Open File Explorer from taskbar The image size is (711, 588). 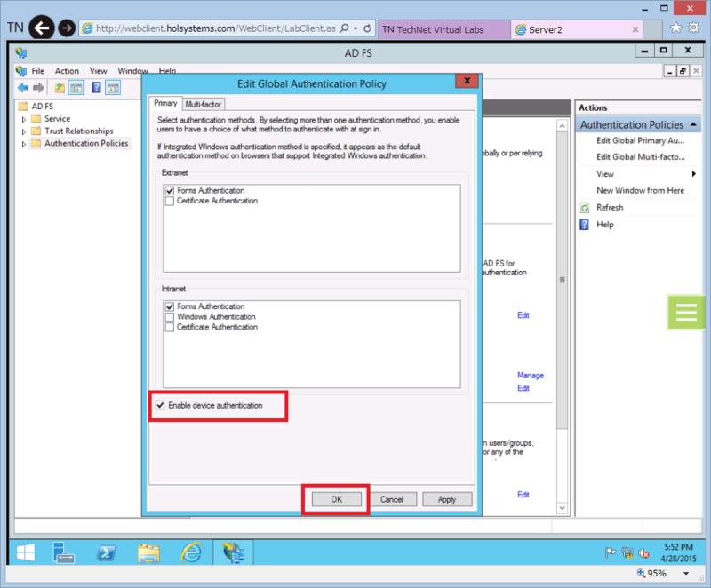(148, 553)
